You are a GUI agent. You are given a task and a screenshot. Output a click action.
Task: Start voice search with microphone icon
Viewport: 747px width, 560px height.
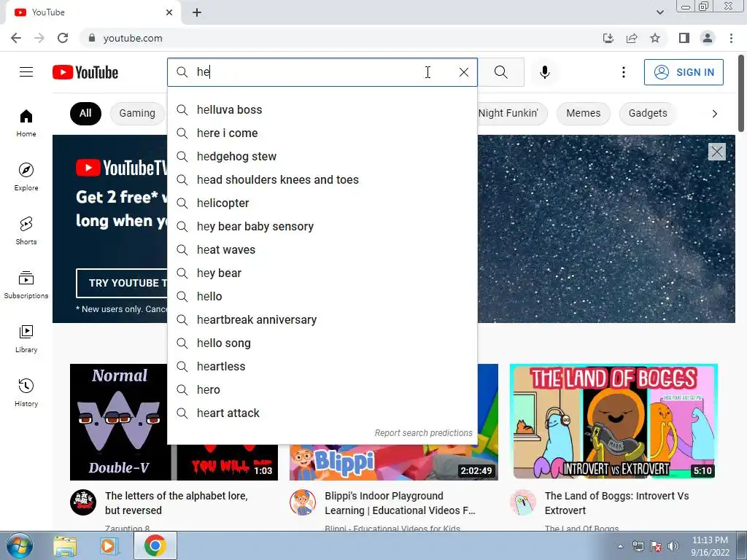coord(544,72)
